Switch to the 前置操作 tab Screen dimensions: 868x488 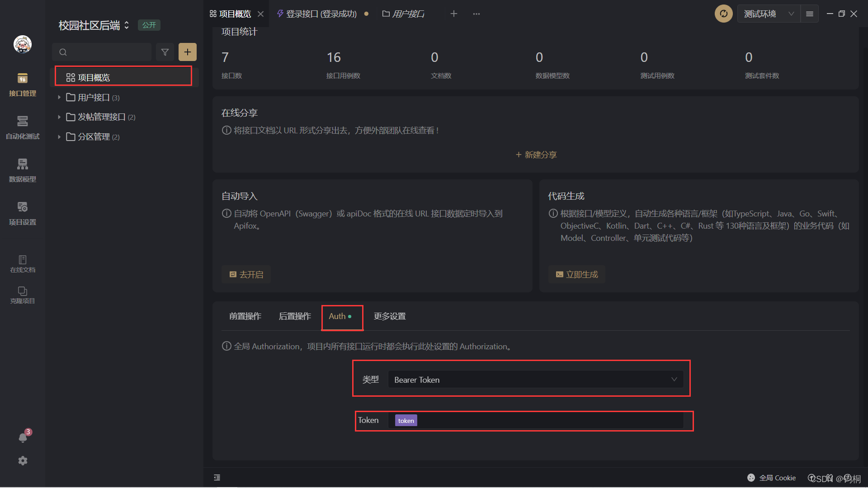coord(245,316)
